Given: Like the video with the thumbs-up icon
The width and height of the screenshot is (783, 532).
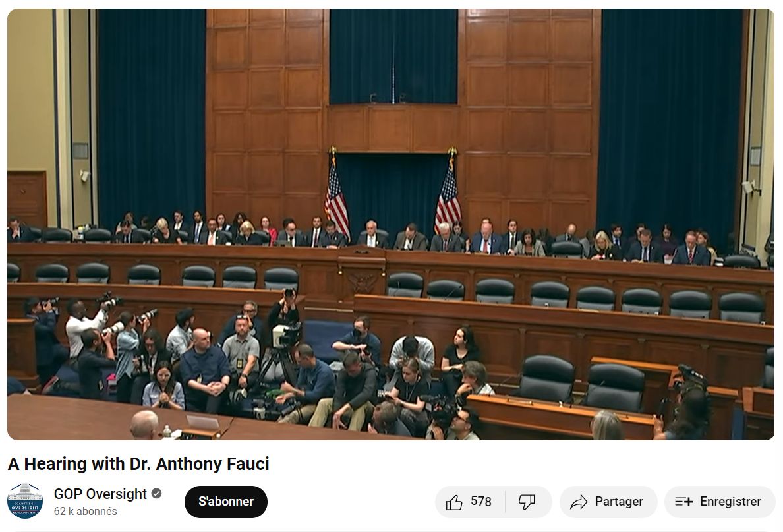Looking at the screenshot, I should [x=454, y=502].
